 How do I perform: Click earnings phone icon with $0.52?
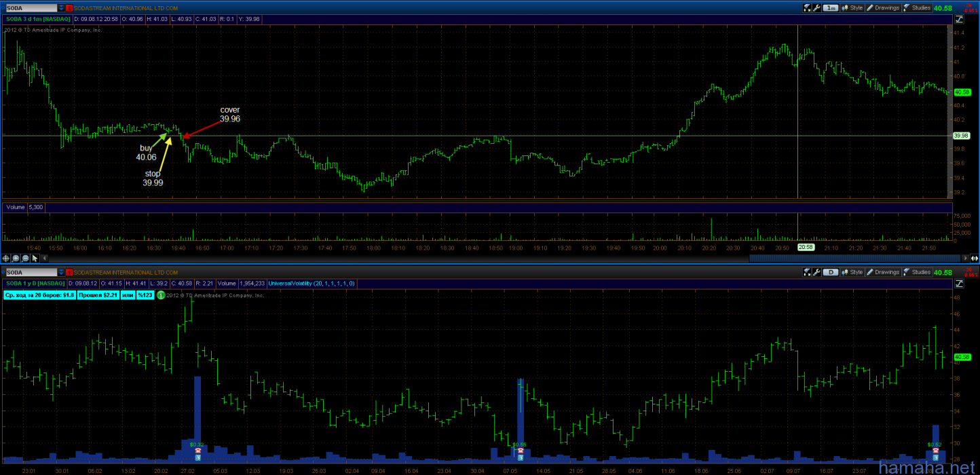[935, 450]
